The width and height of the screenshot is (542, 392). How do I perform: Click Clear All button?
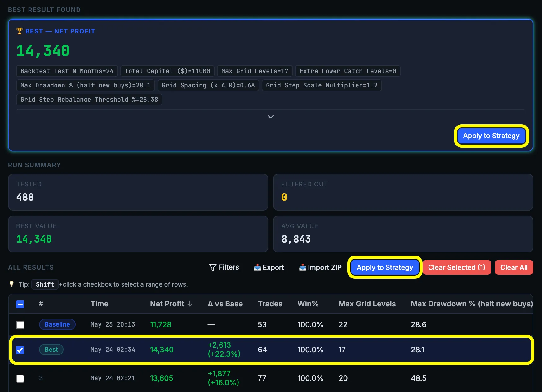click(x=514, y=267)
